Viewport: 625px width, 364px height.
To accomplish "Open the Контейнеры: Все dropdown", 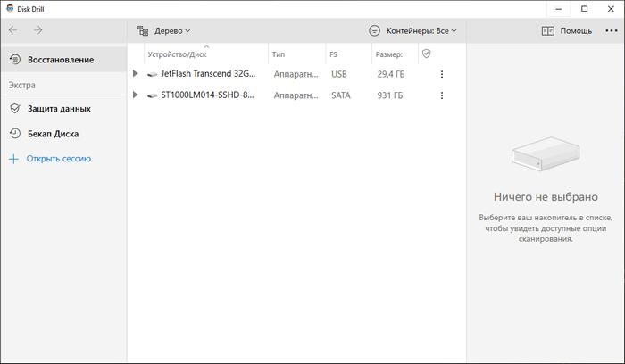I will tap(421, 30).
